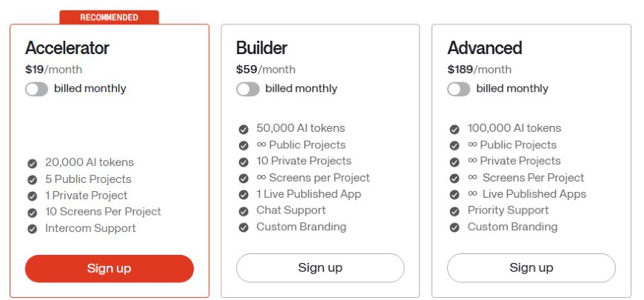Viewport: 644px width, 300px height.
Task: Click checkmark icon beside Priority Support
Action: pyautogui.click(x=455, y=211)
